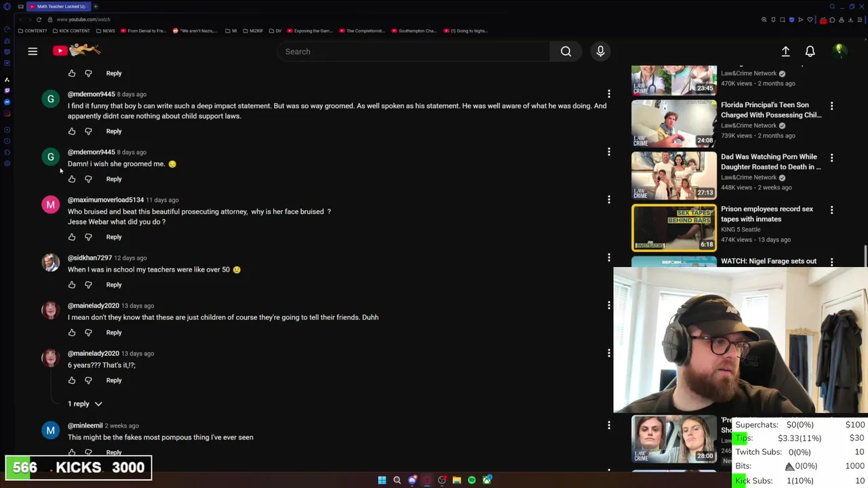Open 'Florida Principal's Teen Son' video title

click(x=771, y=110)
